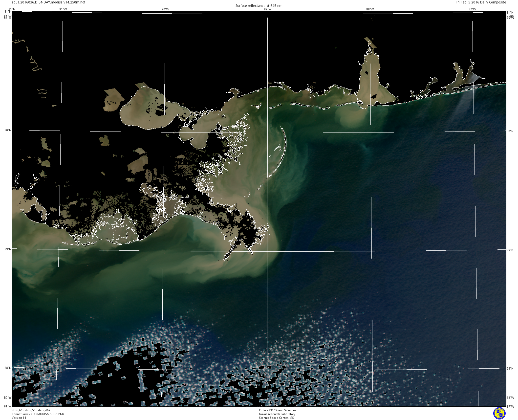The height and width of the screenshot is (420, 518).
Task: Click the 29°N latitude label on left
Action: pos(8,249)
